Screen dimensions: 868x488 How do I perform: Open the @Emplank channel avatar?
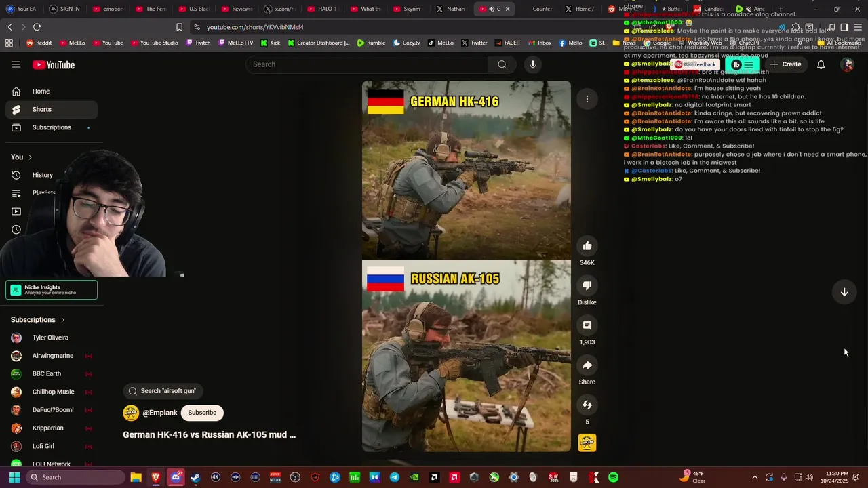click(131, 413)
